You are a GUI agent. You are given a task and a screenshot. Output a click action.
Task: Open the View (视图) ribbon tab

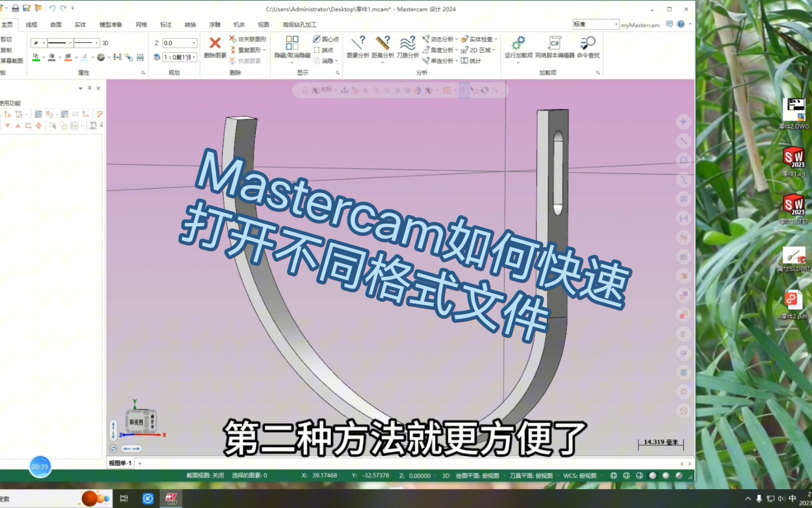[x=264, y=24]
